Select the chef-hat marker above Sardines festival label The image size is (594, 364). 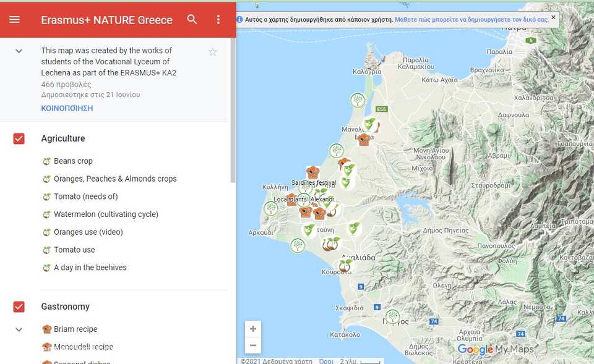[x=313, y=172]
